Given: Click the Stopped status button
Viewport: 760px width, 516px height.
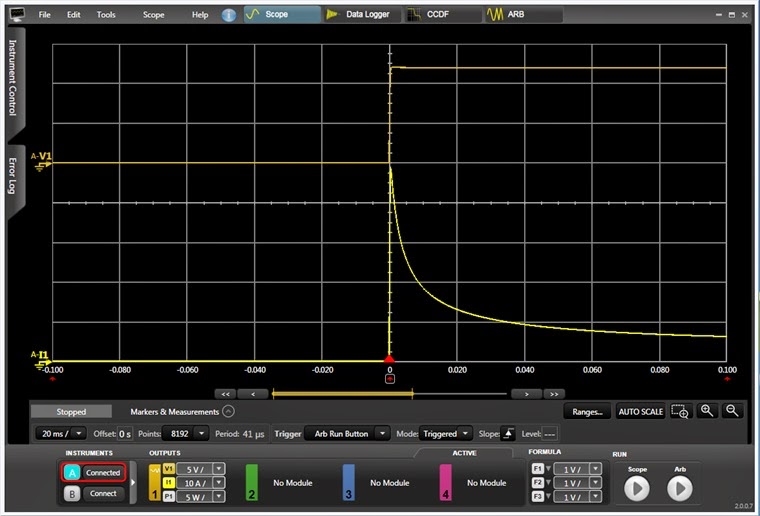Looking at the screenshot, I should tap(71, 412).
